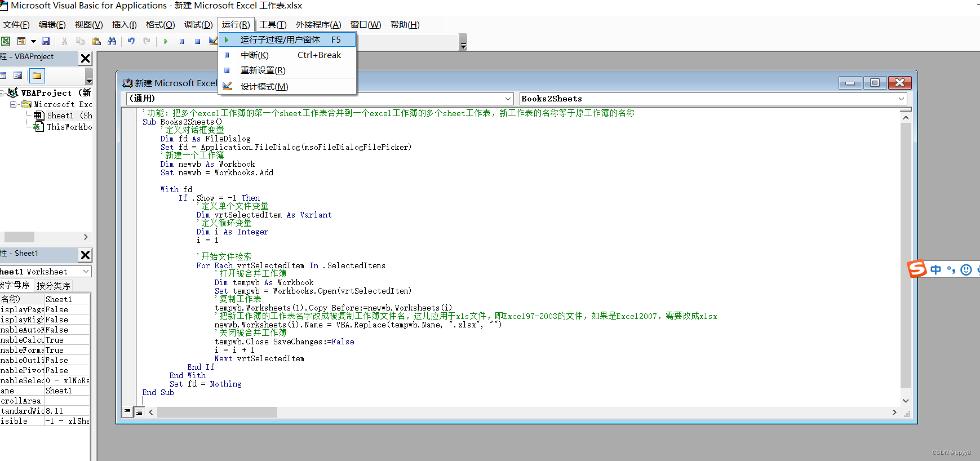The height and width of the screenshot is (461, 980).
Task: Click the Project panel scroll-right arrow
Action: [86, 237]
